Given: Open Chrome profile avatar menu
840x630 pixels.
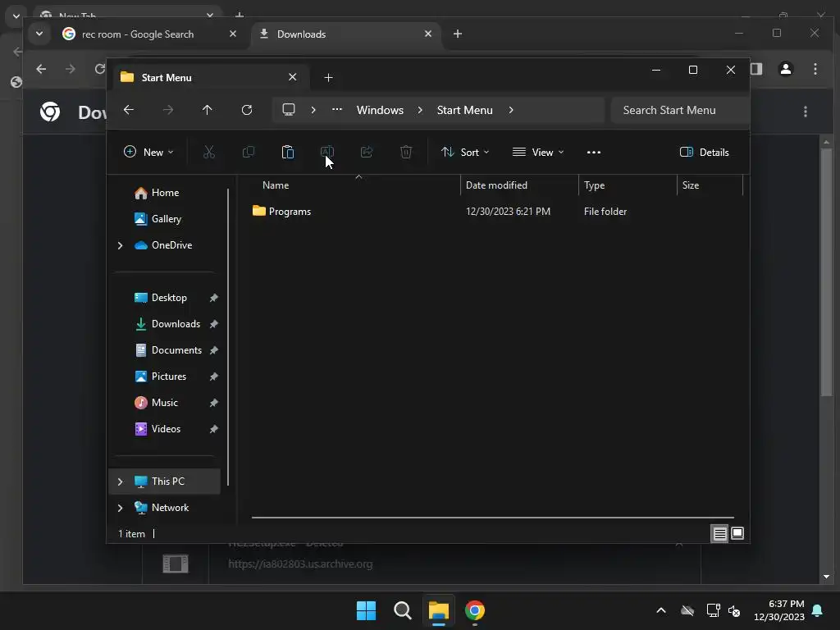Looking at the screenshot, I should click(786, 69).
